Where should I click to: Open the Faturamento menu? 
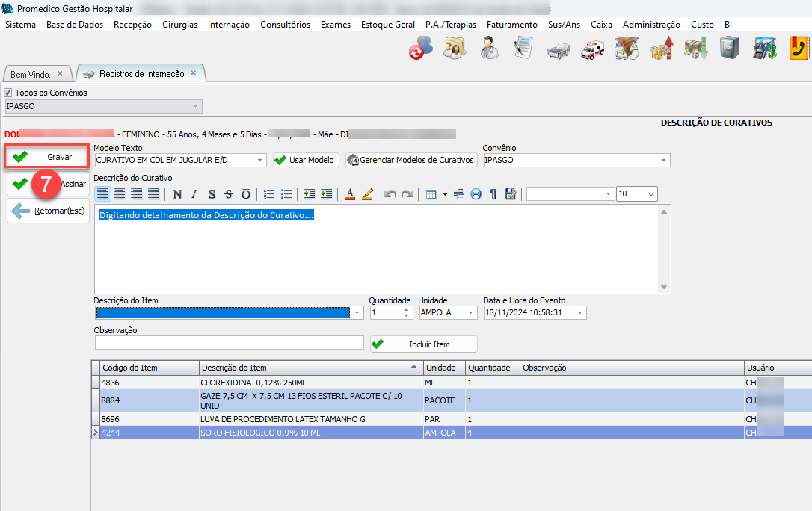pyautogui.click(x=511, y=25)
